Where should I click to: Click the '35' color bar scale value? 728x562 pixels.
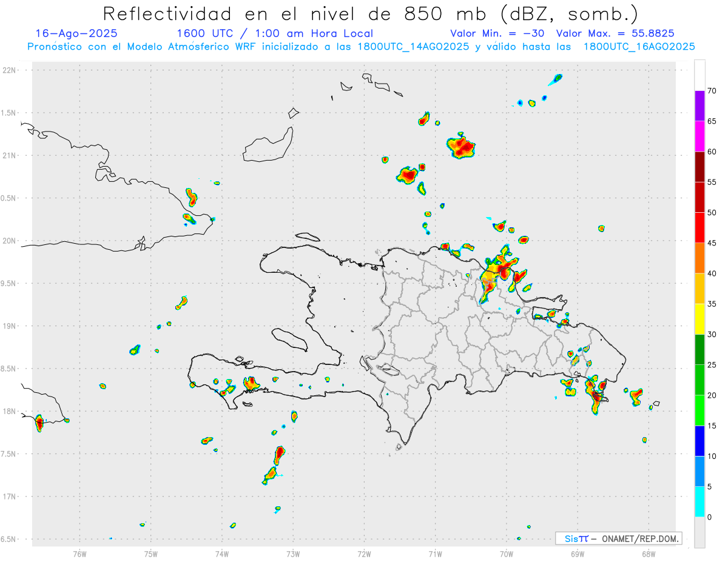712,304
